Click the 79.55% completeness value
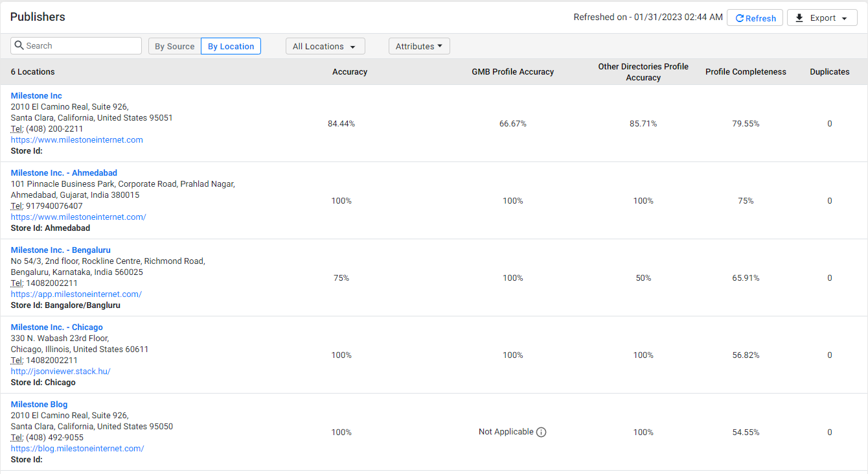 pos(746,124)
